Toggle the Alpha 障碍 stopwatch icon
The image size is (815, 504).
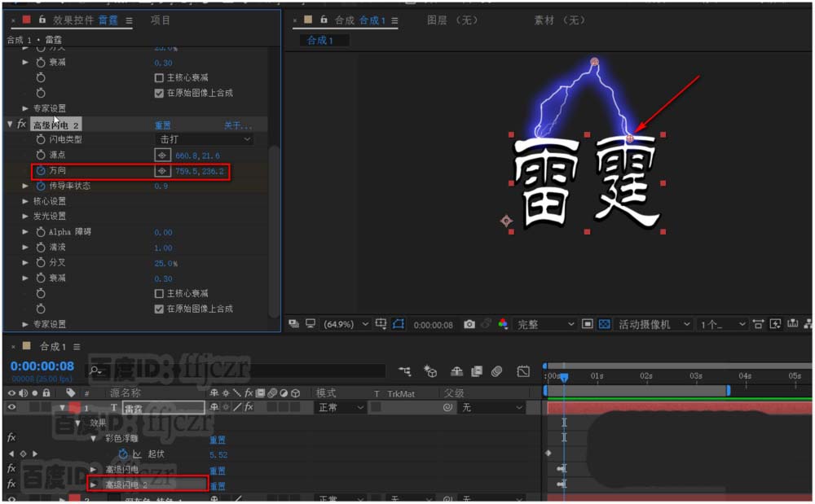[41, 232]
